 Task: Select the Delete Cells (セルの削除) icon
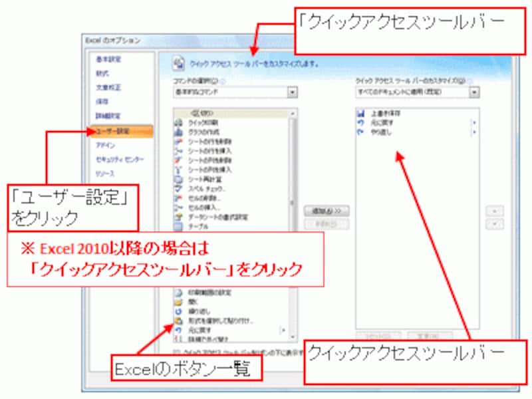178,198
